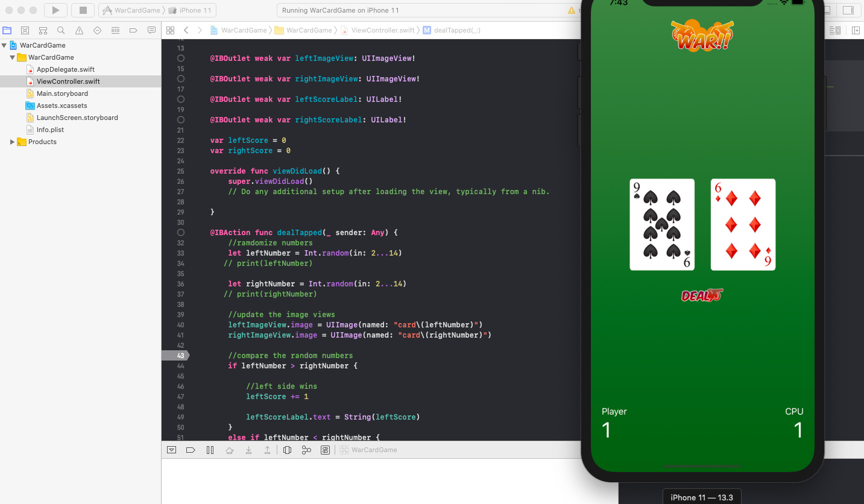Select Assets.xcassets in the file list
The height and width of the screenshot is (504, 864).
pyautogui.click(x=61, y=106)
